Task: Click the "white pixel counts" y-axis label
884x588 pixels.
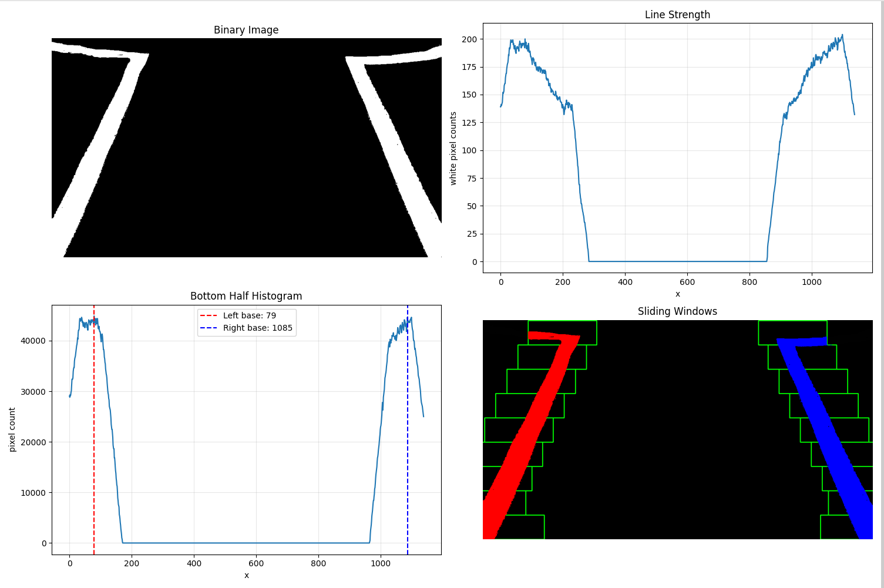Action: coord(453,149)
